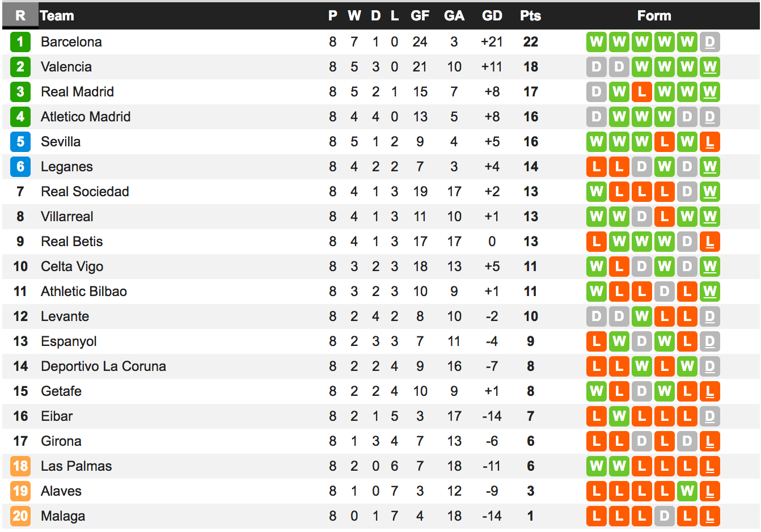Click the green rank 1 badge for Barcelona

click(x=20, y=42)
